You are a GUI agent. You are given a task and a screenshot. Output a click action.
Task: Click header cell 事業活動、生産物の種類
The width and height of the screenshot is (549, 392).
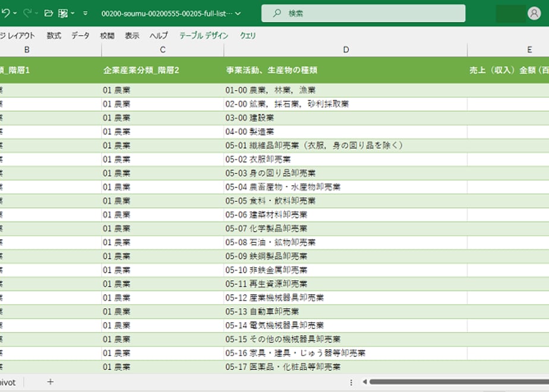point(346,70)
